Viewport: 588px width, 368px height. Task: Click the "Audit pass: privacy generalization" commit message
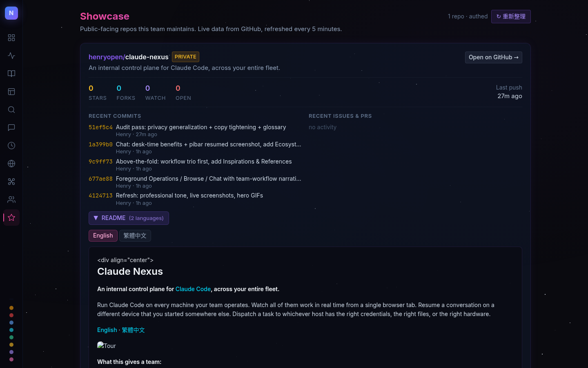[x=201, y=127]
